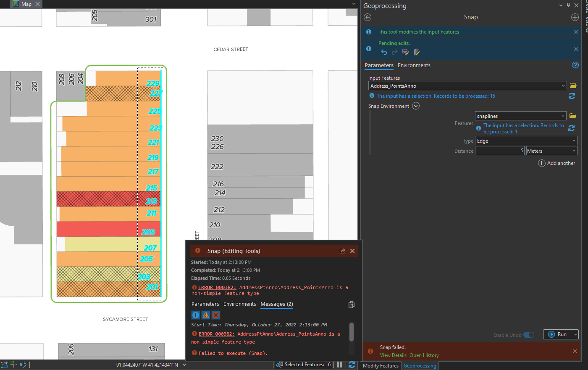
Task: Open the Messages (2) tab in the dialog
Action: [276, 304]
